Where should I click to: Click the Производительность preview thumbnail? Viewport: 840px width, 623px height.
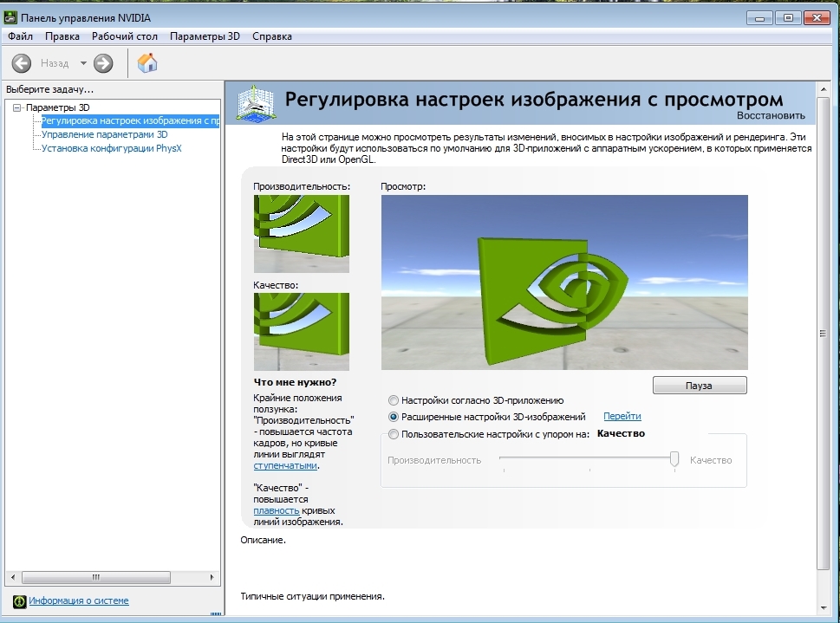(301, 234)
